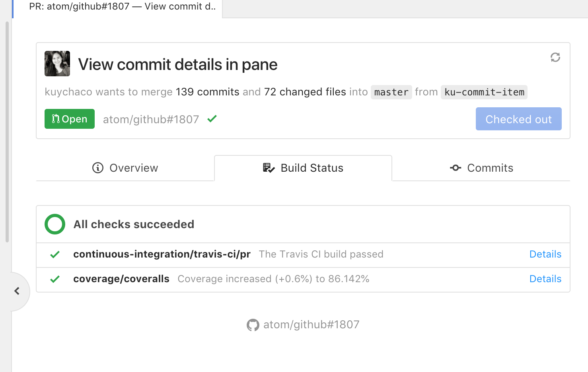Screen dimensions: 588x372
Task: Click kuychaco's avatar image
Action: 57,64
